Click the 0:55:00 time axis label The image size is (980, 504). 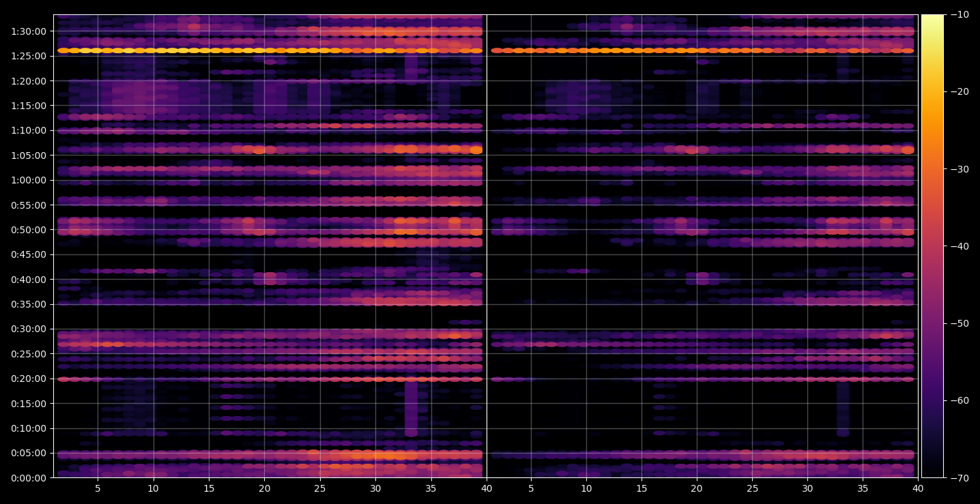(x=29, y=205)
